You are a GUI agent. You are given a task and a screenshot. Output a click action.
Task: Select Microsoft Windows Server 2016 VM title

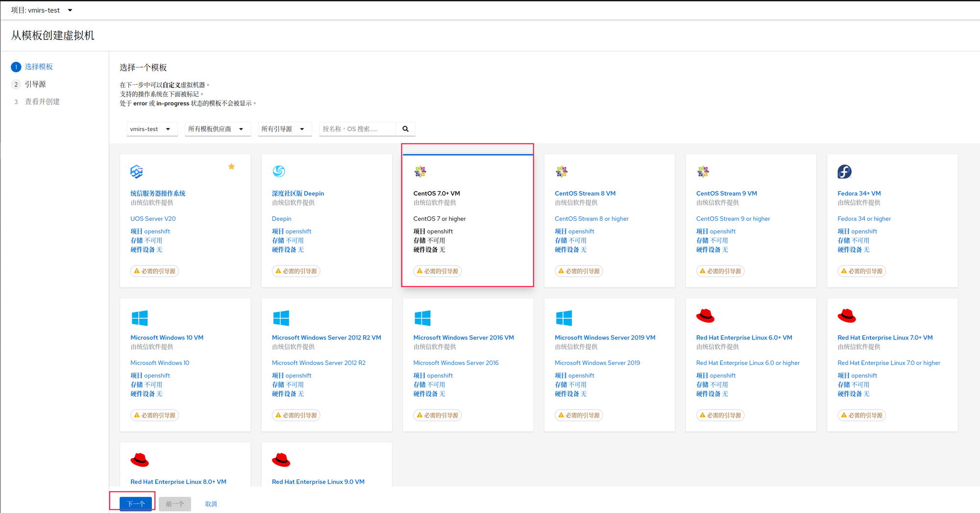coord(464,337)
